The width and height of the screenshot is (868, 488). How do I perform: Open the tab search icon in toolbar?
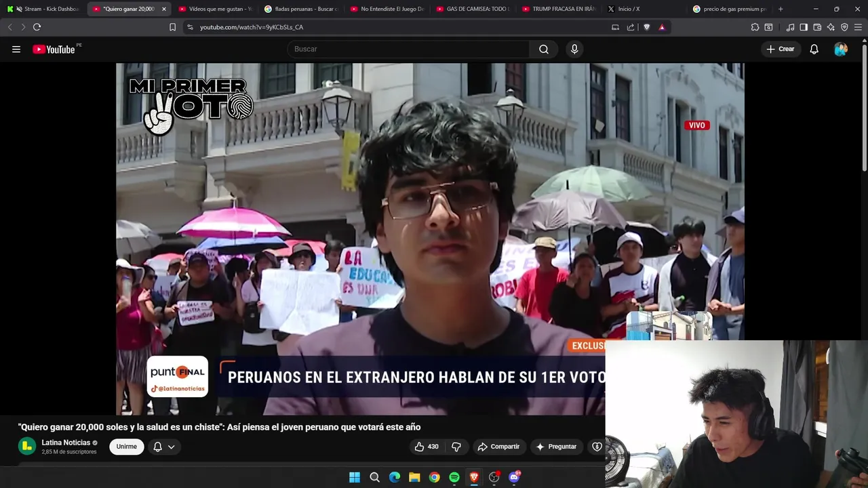coord(768,27)
